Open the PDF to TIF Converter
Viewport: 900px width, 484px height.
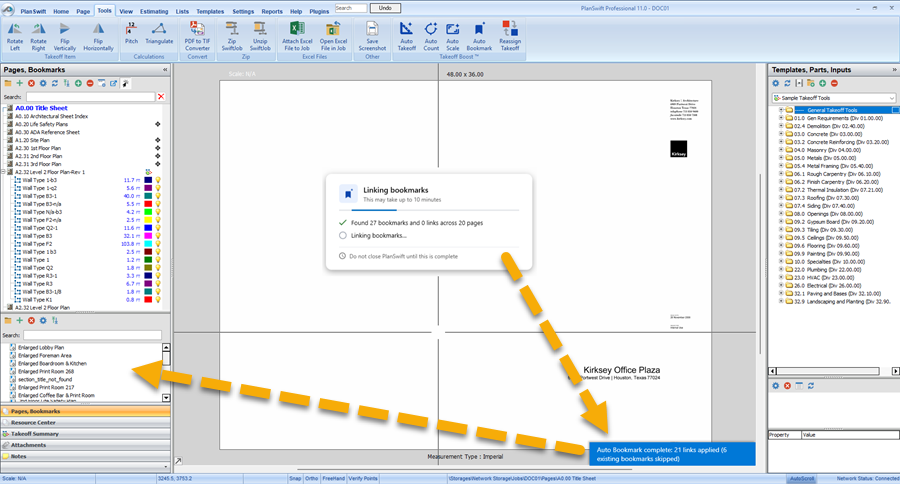pyautogui.click(x=197, y=37)
